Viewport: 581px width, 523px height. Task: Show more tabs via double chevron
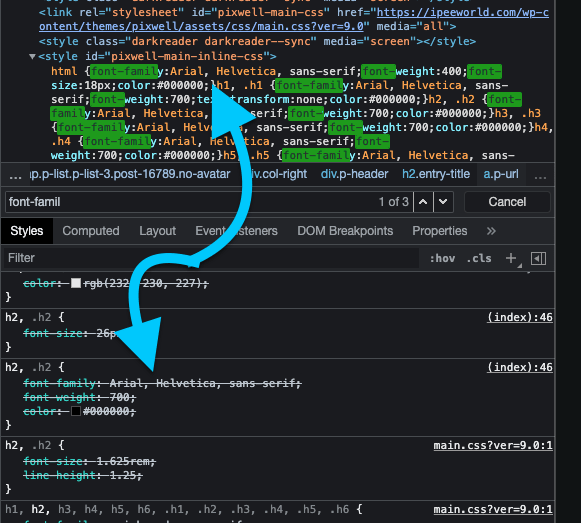coord(491,231)
